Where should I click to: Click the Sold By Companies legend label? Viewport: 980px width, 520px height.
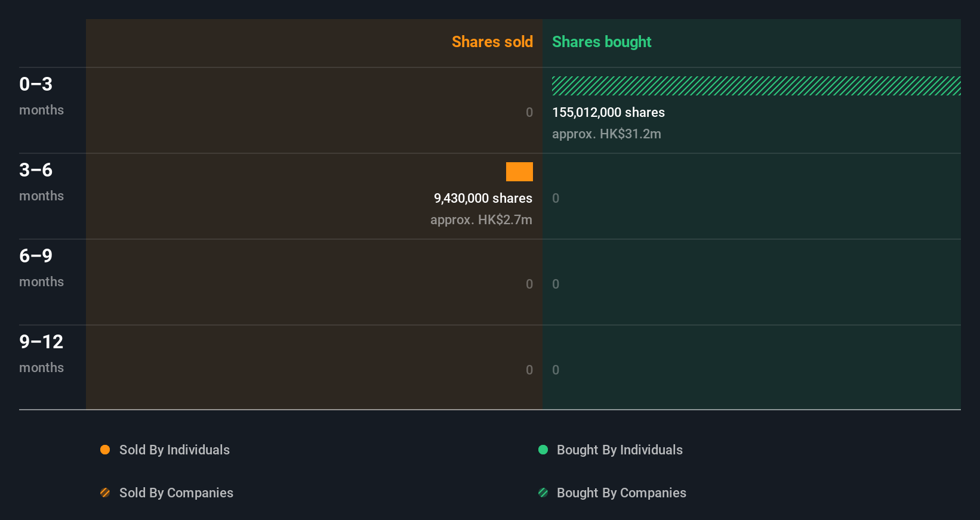[176, 493]
